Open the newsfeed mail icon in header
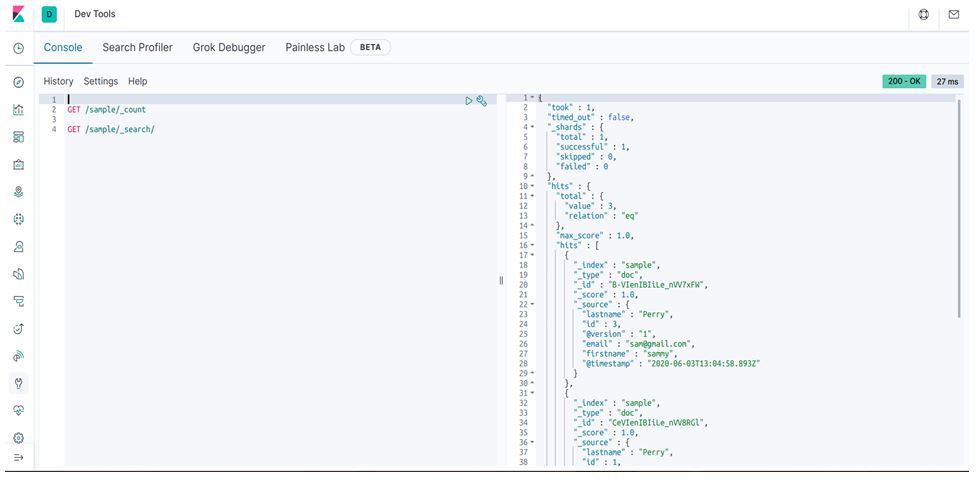 953,15
